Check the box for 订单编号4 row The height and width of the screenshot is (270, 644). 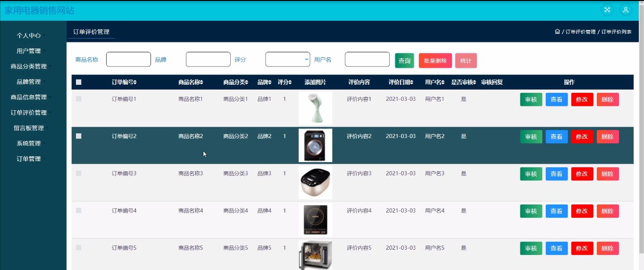point(79,211)
